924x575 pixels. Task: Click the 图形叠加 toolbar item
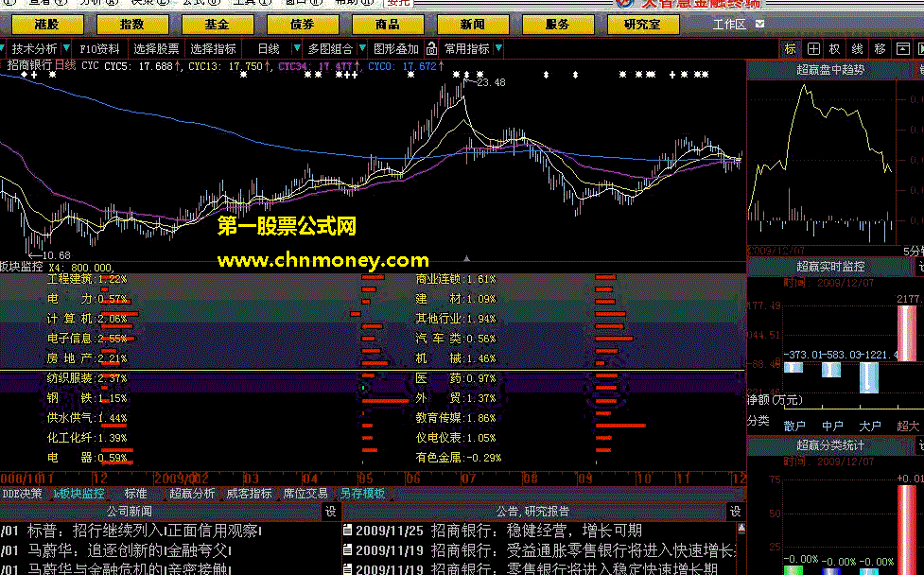click(396, 49)
